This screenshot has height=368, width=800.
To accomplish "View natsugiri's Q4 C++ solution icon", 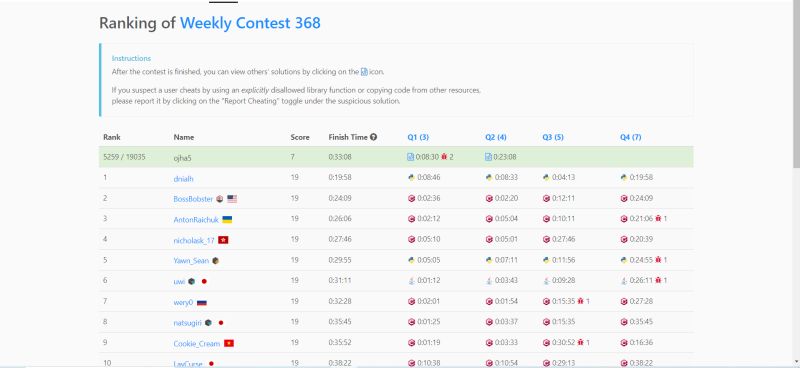I will tap(623, 322).
